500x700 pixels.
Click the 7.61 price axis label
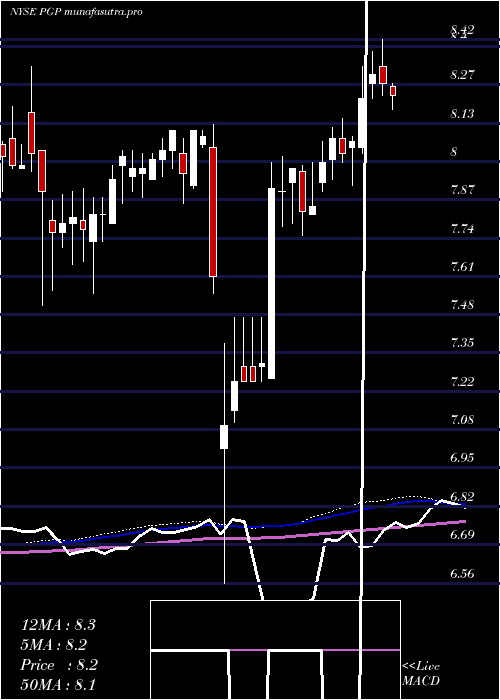pos(462,267)
